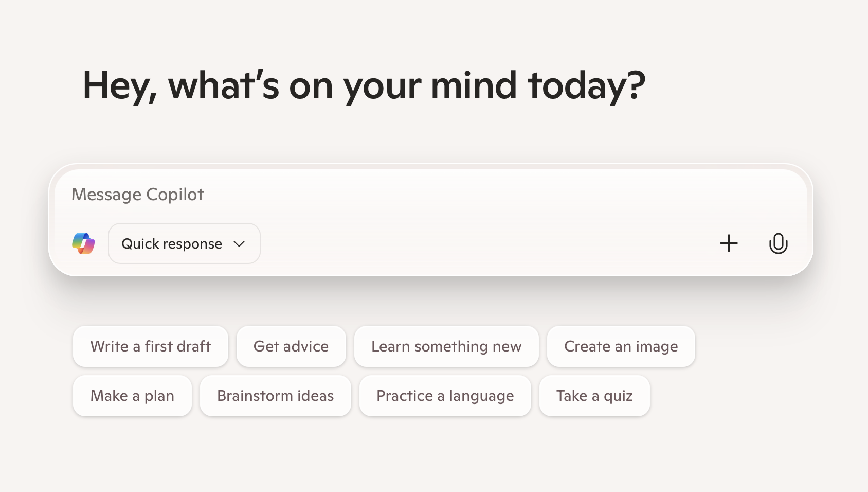Choose Get advice from suggestions

[x=291, y=346]
